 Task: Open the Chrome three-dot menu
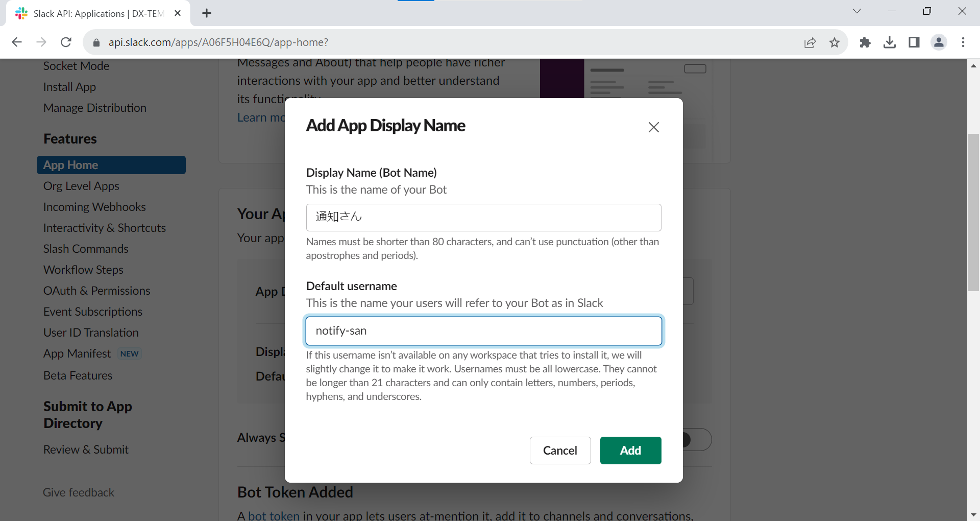tap(963, 42)
